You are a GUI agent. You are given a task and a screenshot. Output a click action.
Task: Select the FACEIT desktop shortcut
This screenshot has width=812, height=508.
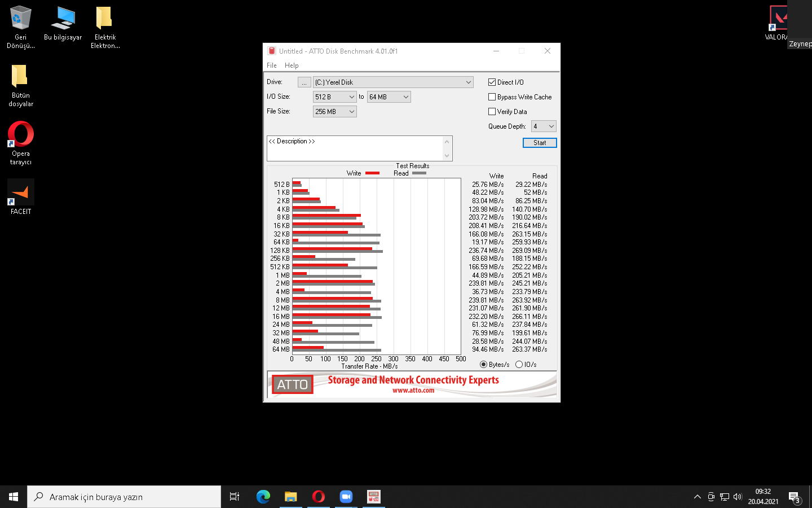21,196
